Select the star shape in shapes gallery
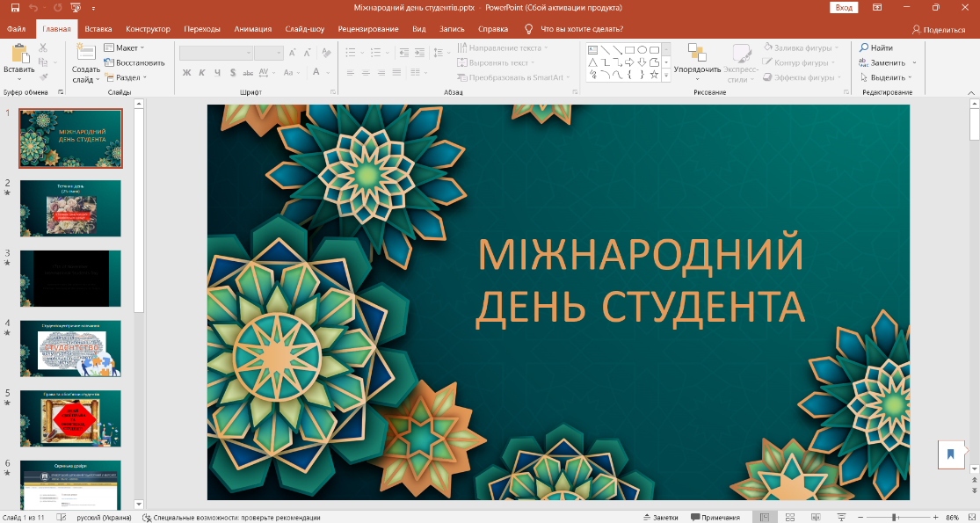This screenshot has height=523, width=980. [x=654, y=75]
